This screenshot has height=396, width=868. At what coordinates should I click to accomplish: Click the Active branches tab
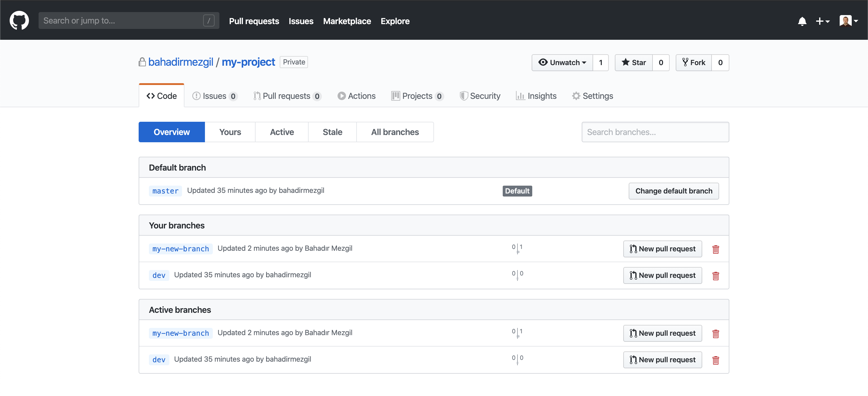(x=281, y=132)
